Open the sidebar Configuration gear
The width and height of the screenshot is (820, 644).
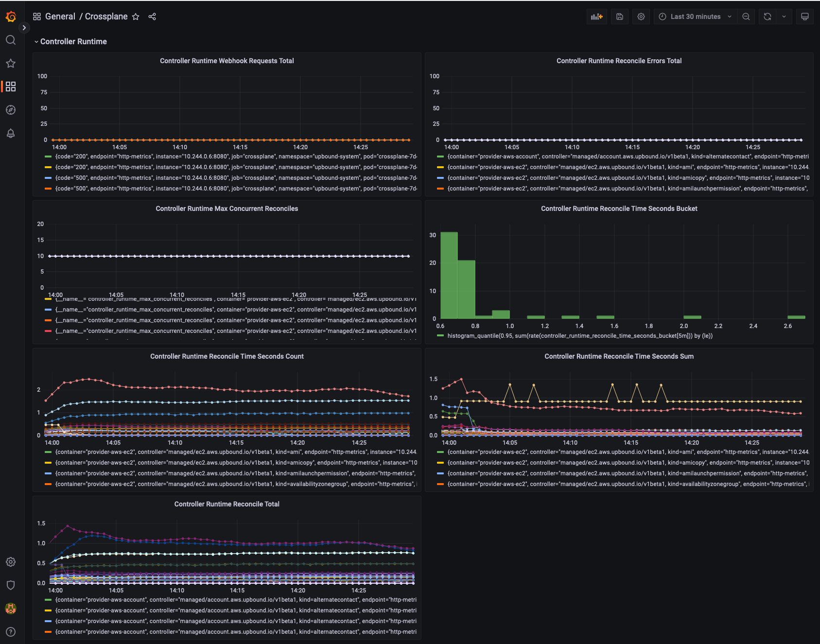point(11,562)
